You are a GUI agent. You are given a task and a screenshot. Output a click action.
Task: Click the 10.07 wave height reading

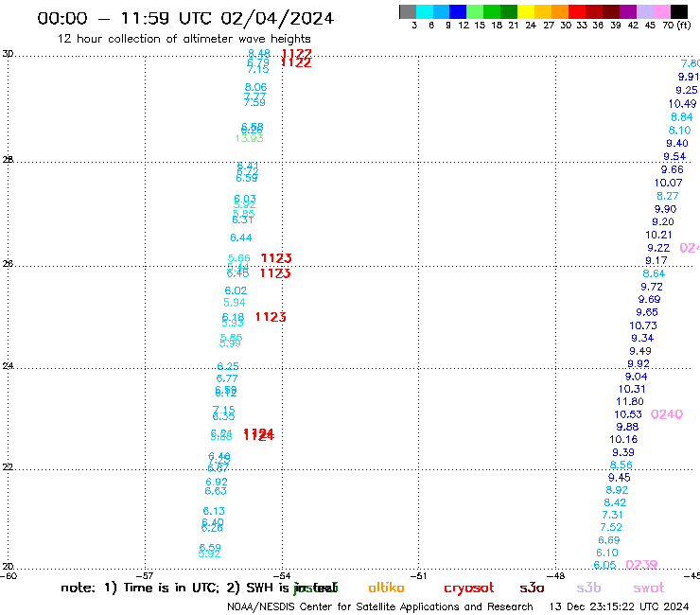(668, 183)
